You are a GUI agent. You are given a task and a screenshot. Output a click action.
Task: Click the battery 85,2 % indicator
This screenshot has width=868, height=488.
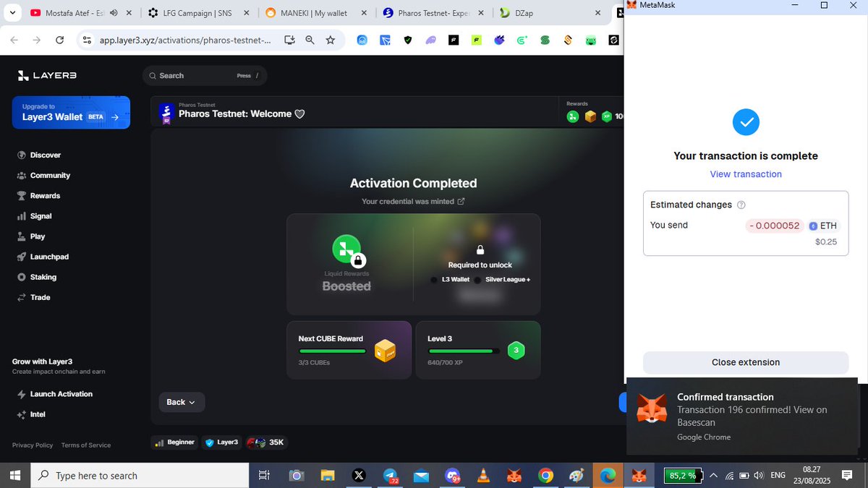coord(682,475)
